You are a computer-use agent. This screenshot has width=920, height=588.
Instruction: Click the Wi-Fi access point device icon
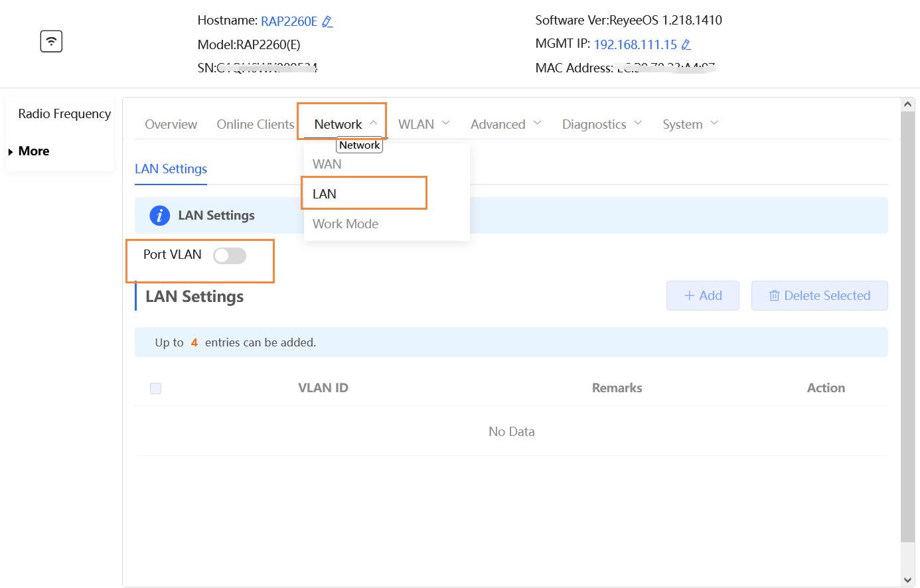tap(51, 41)
